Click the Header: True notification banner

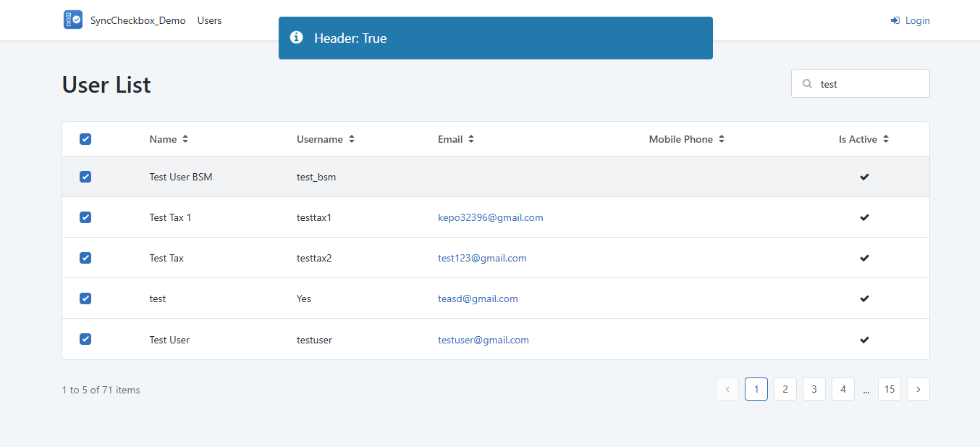(x=496, y=38)
